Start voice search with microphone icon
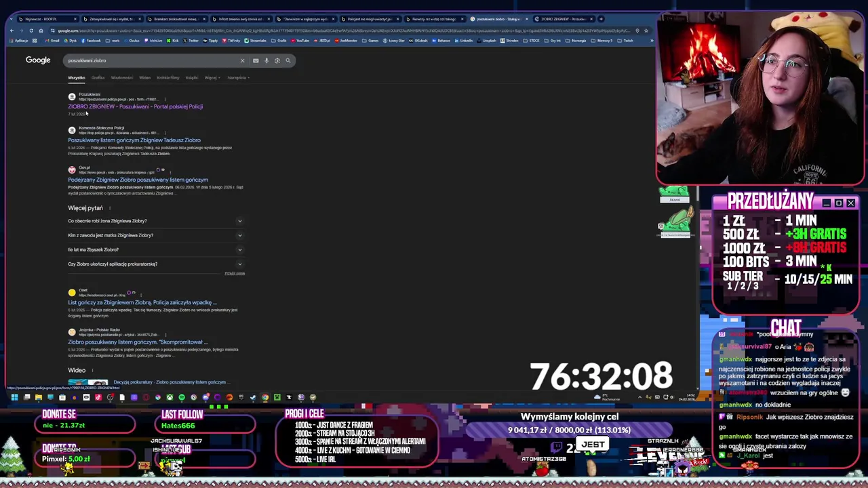The height and width of the screenshot is (488, 868). (267, 60)
